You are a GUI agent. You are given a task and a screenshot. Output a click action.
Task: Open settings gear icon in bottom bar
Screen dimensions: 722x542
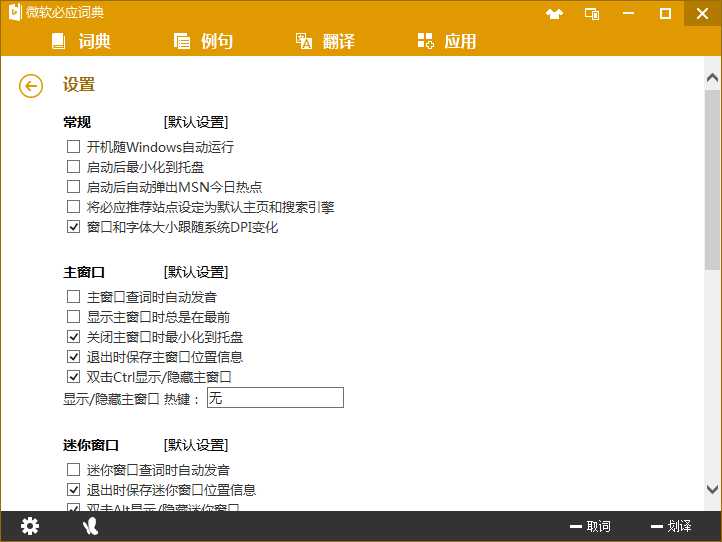point(30,526)
